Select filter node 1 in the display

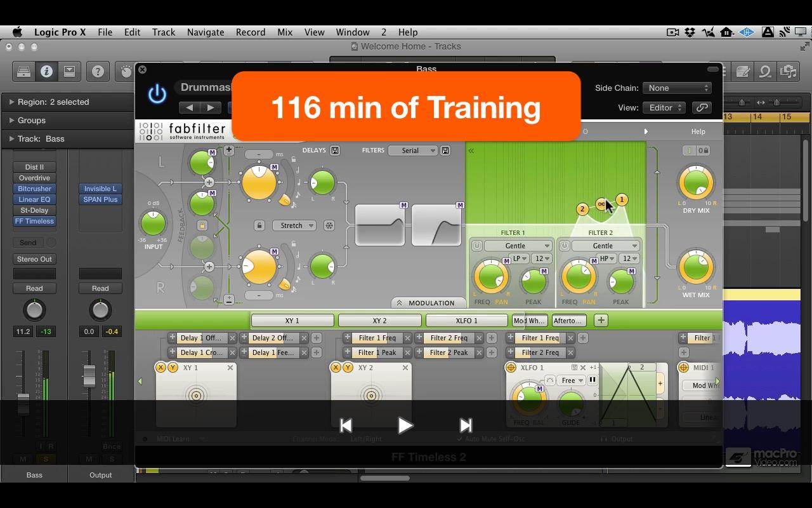click(622, 200)
